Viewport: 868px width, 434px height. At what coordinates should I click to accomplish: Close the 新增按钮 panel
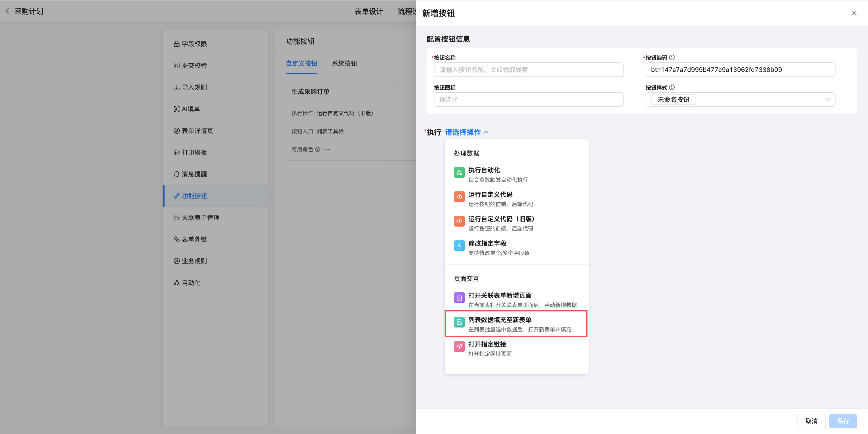click(854, 13)
